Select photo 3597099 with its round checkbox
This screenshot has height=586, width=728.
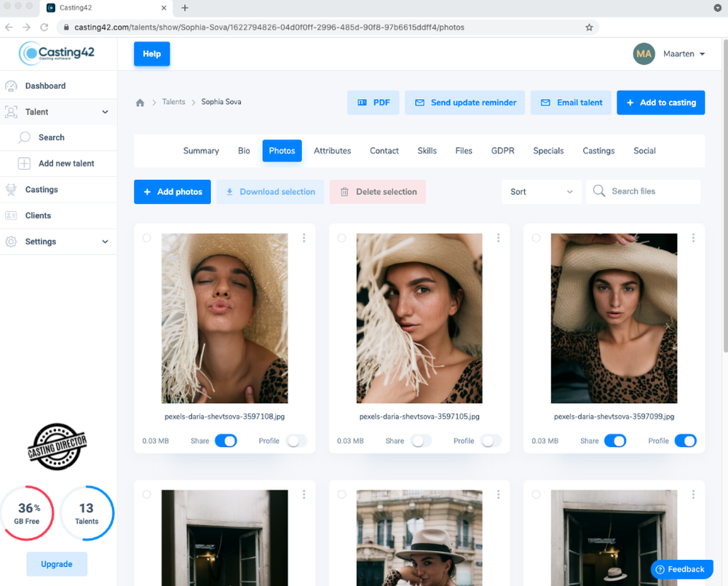(537, 238)
